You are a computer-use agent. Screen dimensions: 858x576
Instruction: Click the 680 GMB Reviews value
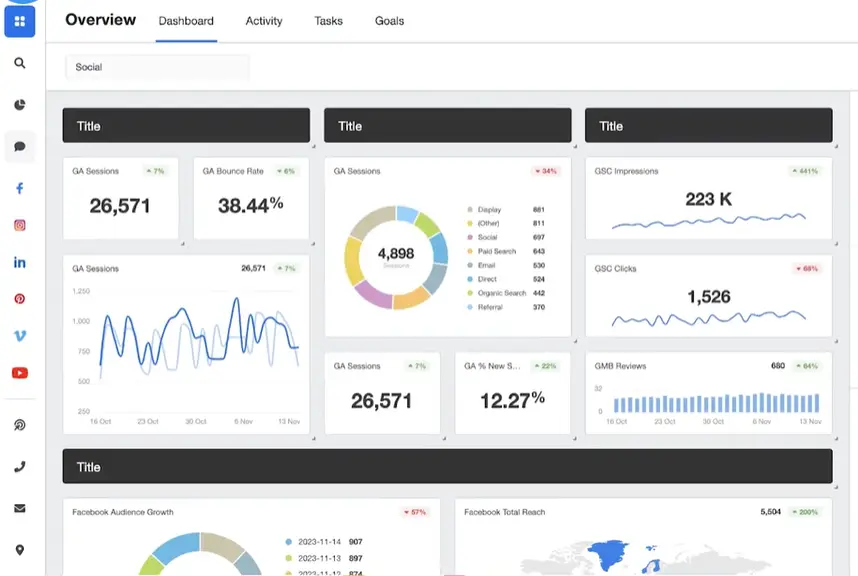coord(778,365)
